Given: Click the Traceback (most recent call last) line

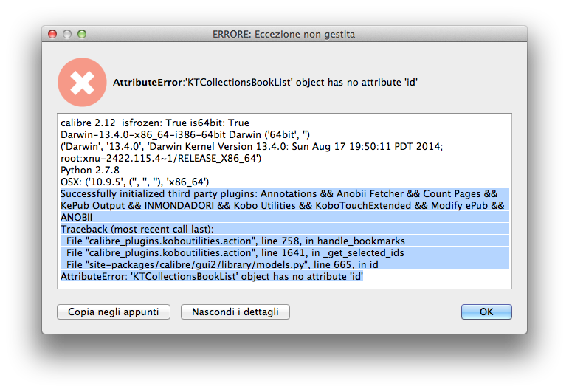Looking at the screenshot, I should click(141, 229).
